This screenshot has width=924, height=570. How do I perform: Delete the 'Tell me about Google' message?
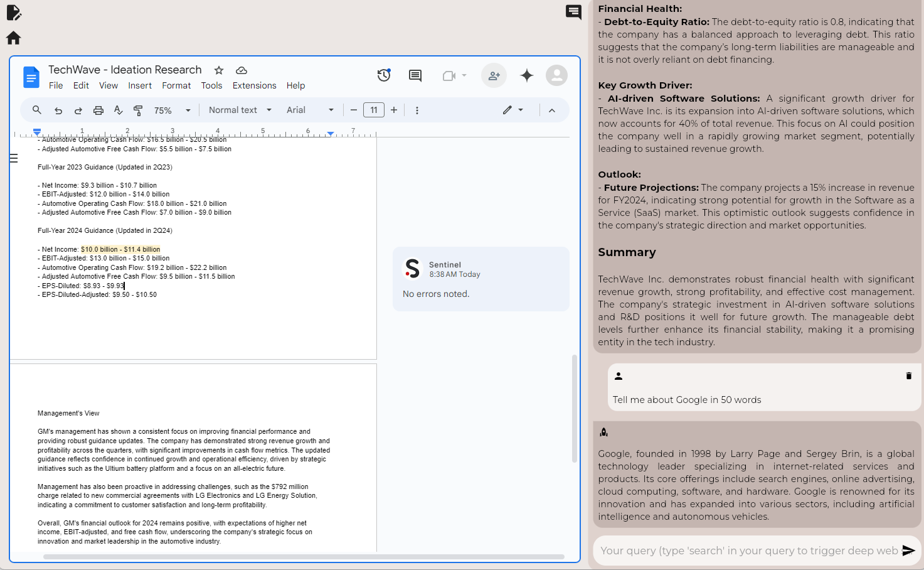coord(908,376)
